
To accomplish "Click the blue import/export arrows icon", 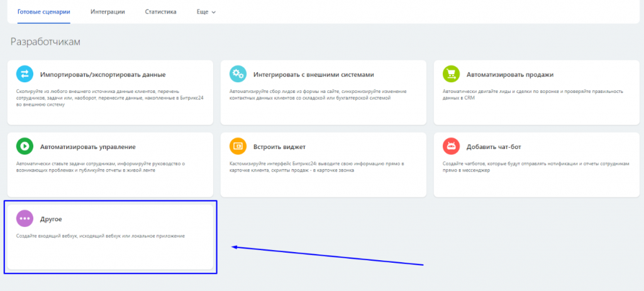I will [25, 74].
